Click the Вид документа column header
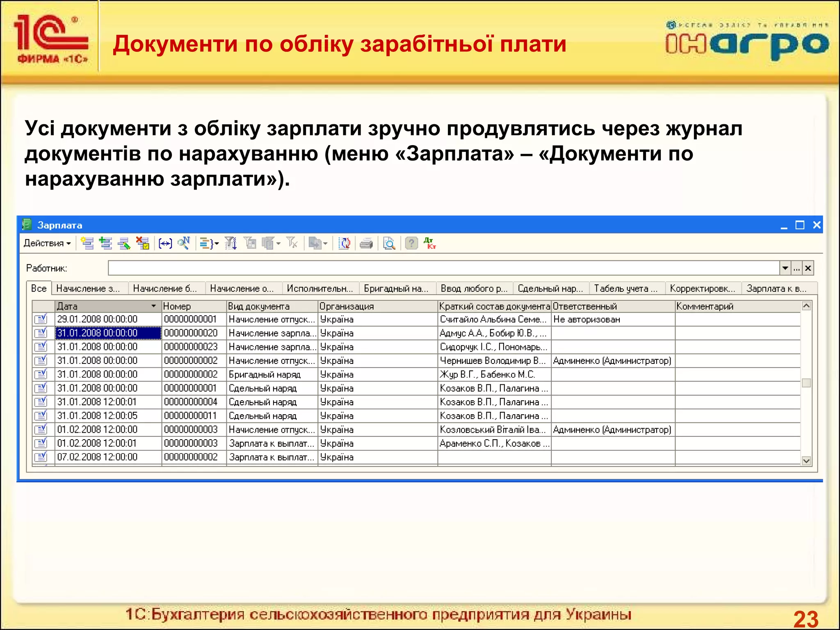The image size is (840, 630). click(272, 306)
